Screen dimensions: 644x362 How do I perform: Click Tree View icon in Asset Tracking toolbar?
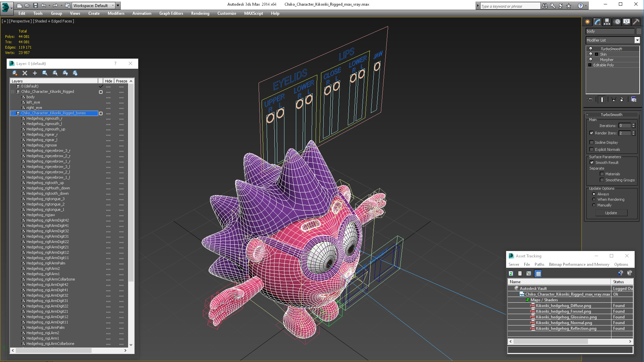click(x=529, y=274)
